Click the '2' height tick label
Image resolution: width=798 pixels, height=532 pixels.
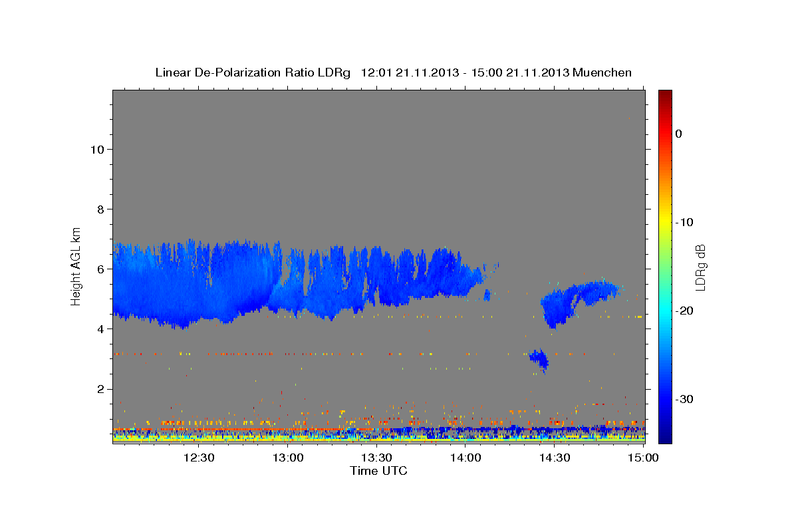(100, 389)
